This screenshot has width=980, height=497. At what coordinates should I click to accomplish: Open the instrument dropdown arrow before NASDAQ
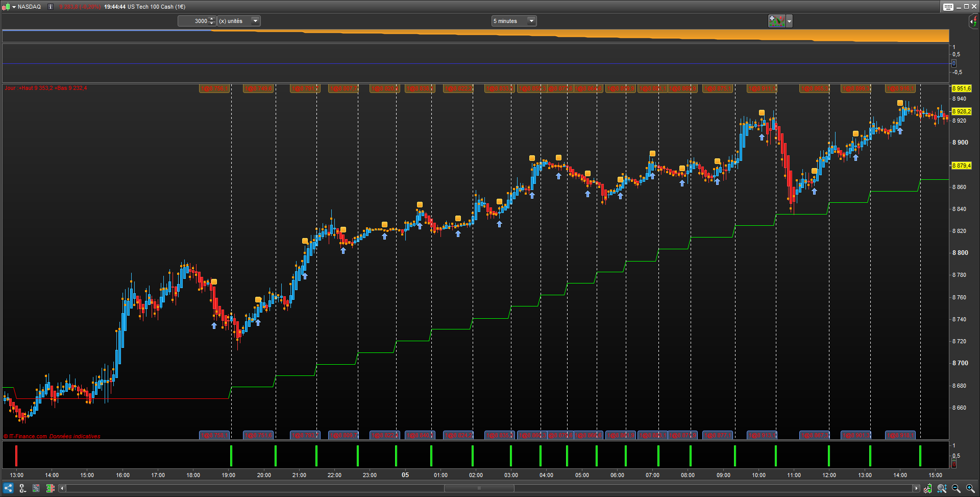coord(14,7)
